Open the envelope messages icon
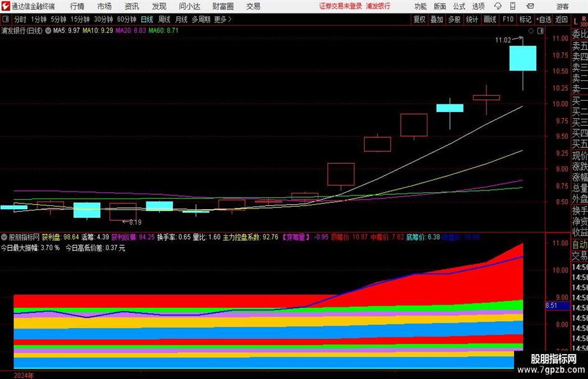This screenshot has width=588, height=379. point(530,6)
